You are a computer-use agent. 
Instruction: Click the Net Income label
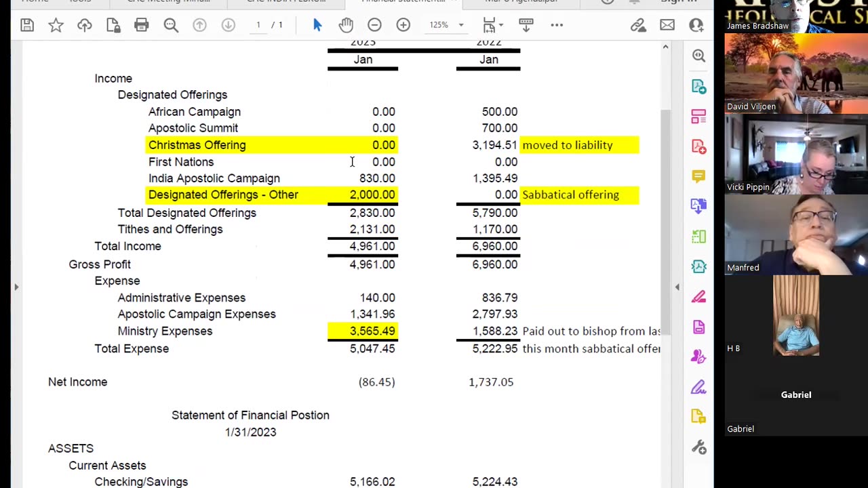pos(77,382)
